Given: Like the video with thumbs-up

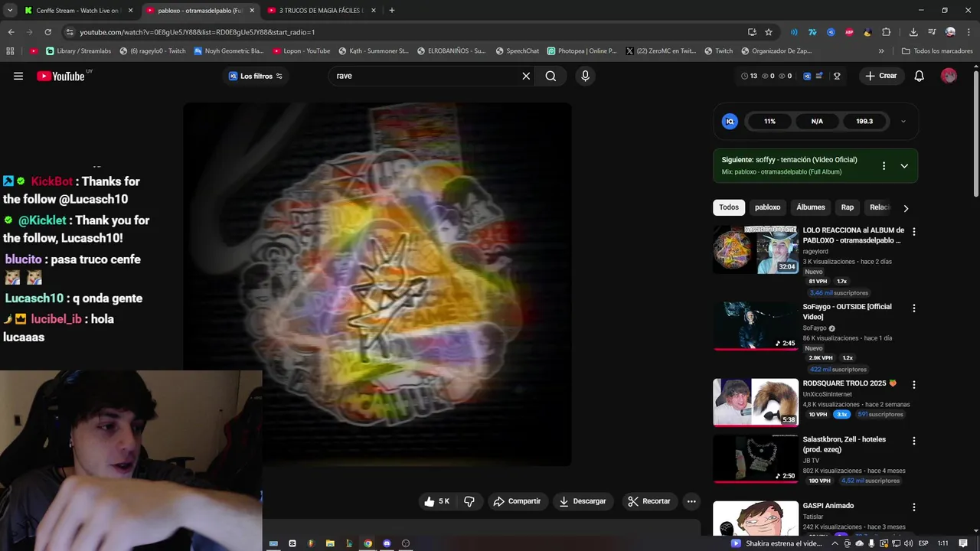Looking at the screenshot, I should 437,501.
